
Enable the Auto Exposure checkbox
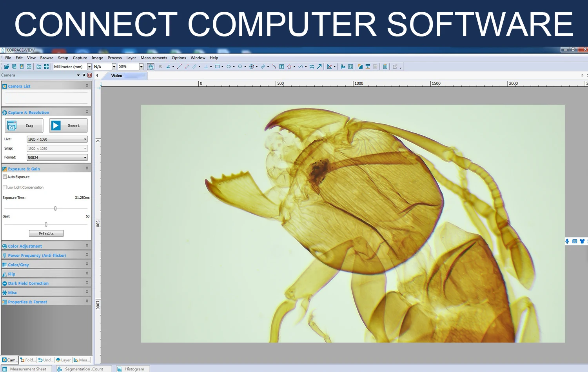(5, 177)
